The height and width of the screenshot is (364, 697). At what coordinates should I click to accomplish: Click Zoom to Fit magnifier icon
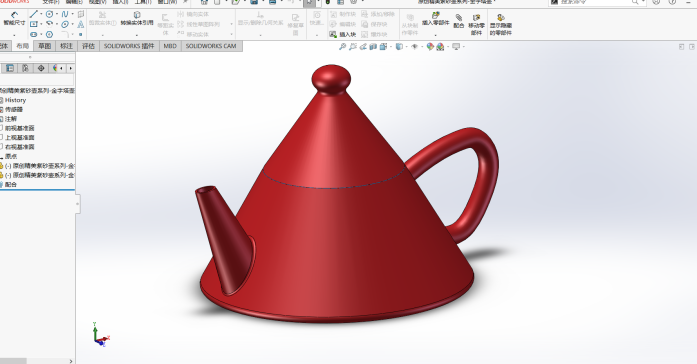(342, 46)
